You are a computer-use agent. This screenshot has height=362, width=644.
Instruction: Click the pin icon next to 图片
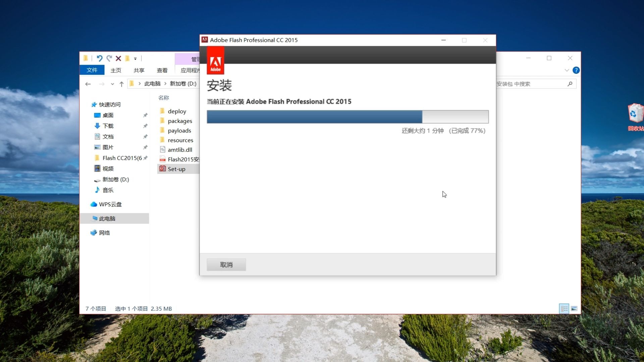tap(145, 147)
